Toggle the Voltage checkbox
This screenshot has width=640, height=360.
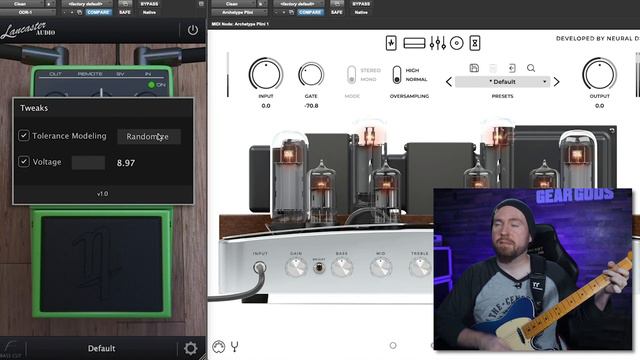tap(24, 162)
